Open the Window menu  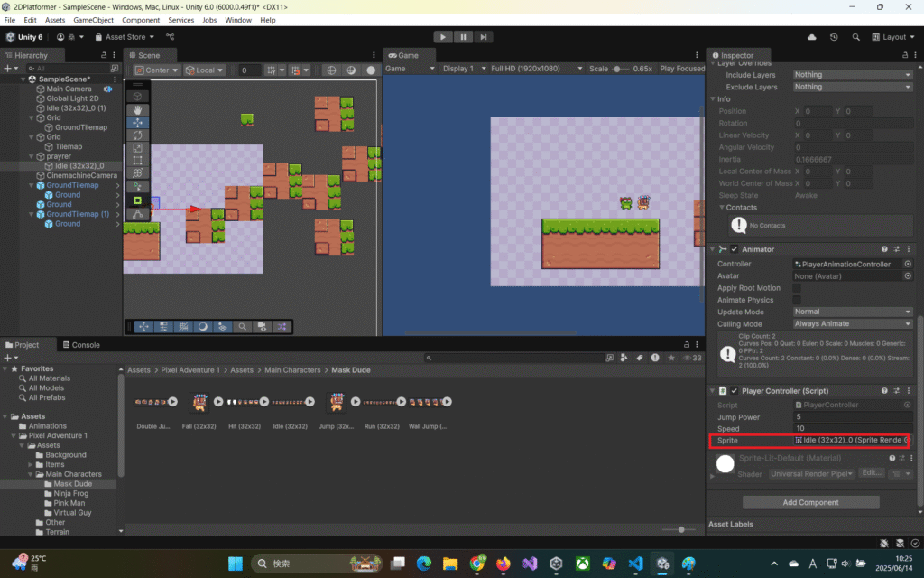238,20
